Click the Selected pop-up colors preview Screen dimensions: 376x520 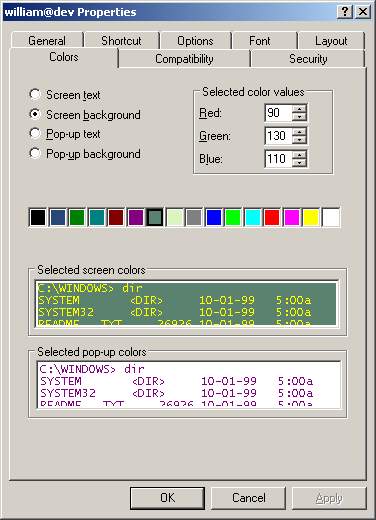[189, 384]
